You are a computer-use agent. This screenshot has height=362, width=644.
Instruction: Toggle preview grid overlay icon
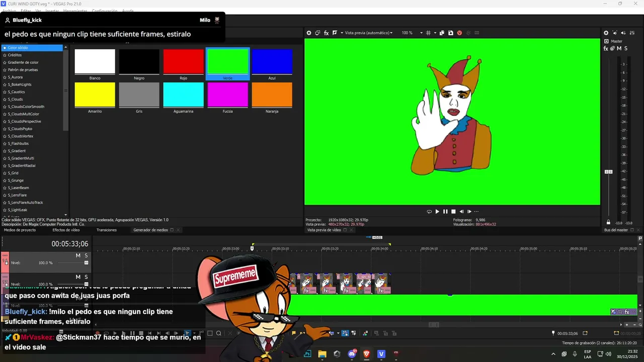[428, 33]
